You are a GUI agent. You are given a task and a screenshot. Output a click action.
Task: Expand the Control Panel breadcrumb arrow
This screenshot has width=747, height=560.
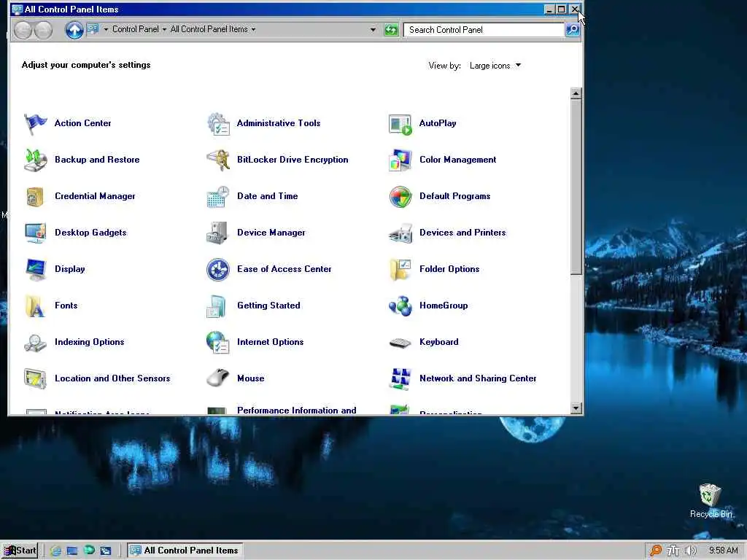pyautogui.click(x=164, y=29)
